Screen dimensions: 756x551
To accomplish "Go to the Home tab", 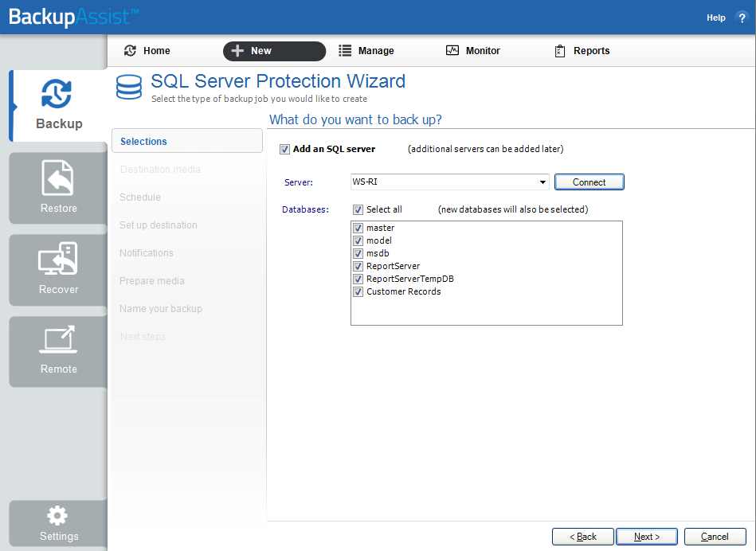I will 147,51.
